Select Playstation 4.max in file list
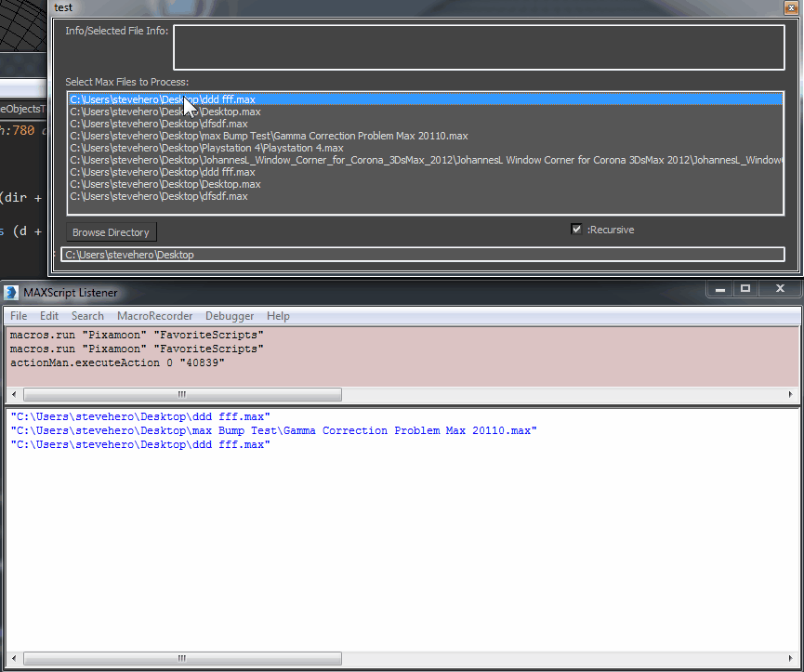Image resolution: width=804 pixels, height=672 pixels. pos(206,148)
